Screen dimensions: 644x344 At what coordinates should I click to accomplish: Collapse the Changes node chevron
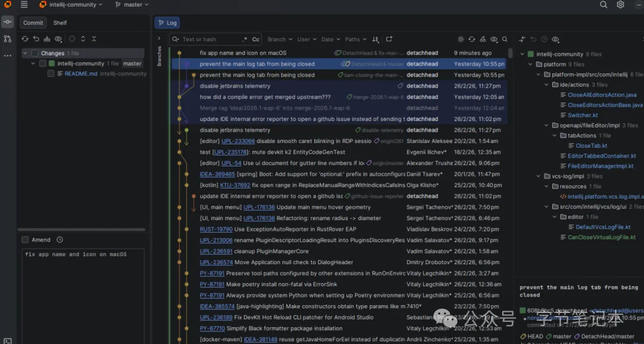[26, 53]
